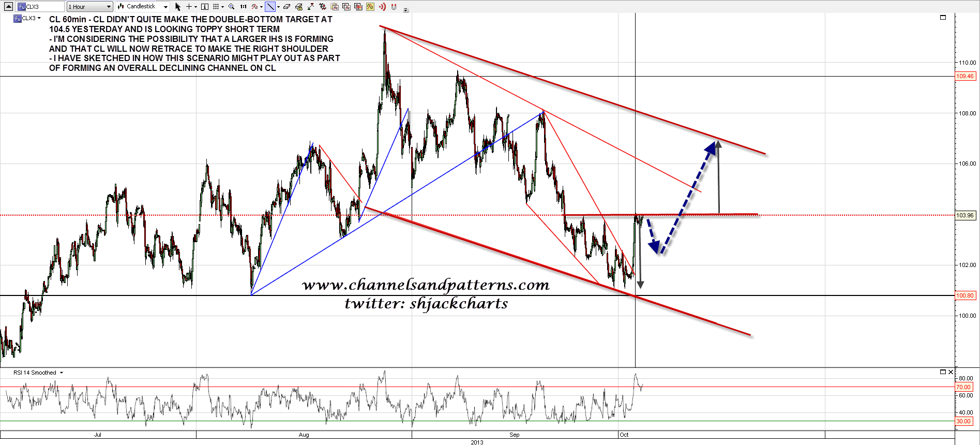980x445 pixels.
Task: Expand the RSI 14 Smoothed indicator menu
Action: (x=62, y=373)
